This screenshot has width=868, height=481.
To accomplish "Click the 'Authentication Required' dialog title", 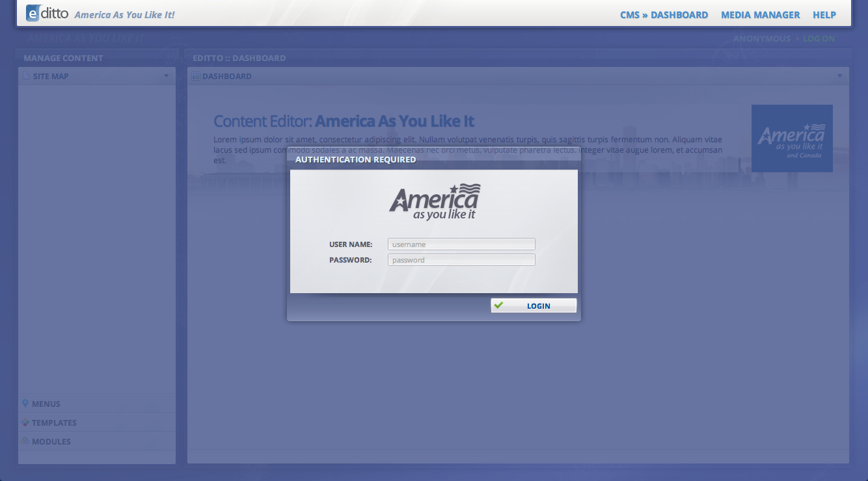I will point(356,159).
